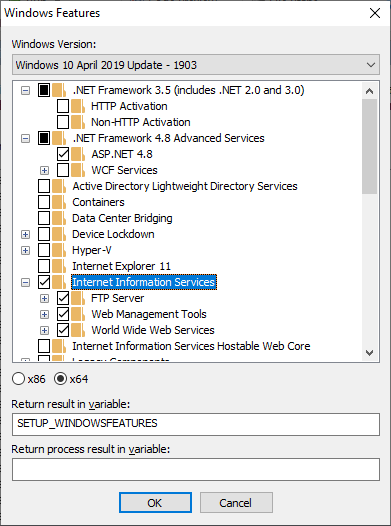Click the Hyper-V folder icon
Viewport: 391px width, 526px height.
pyautogui.click(x=59, y=250)
